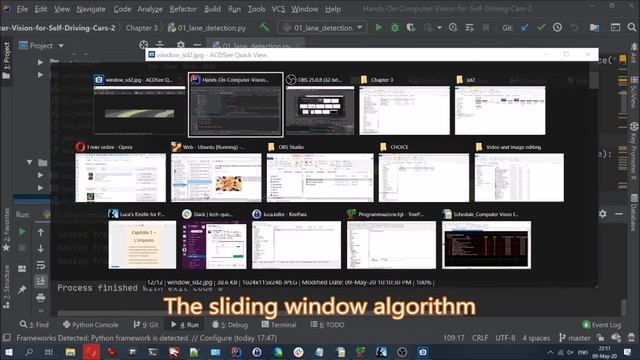Open Windows Start menu
This screenshot has height=360, width=640.
click(x=8, y=352)
